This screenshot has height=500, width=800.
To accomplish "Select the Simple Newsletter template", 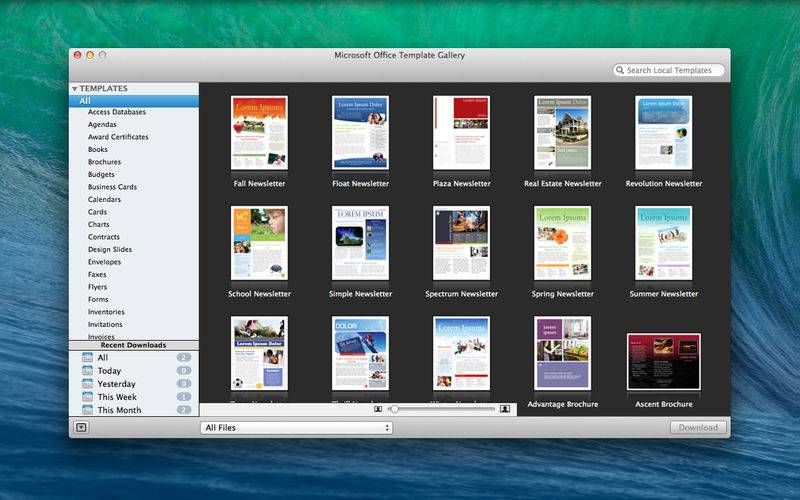I will pos(360,243).
